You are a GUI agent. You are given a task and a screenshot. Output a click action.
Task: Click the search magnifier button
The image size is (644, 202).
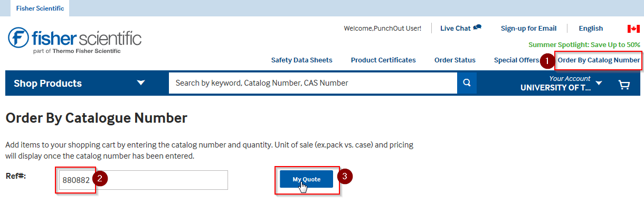pyautogui.click(x=467, y=83)
